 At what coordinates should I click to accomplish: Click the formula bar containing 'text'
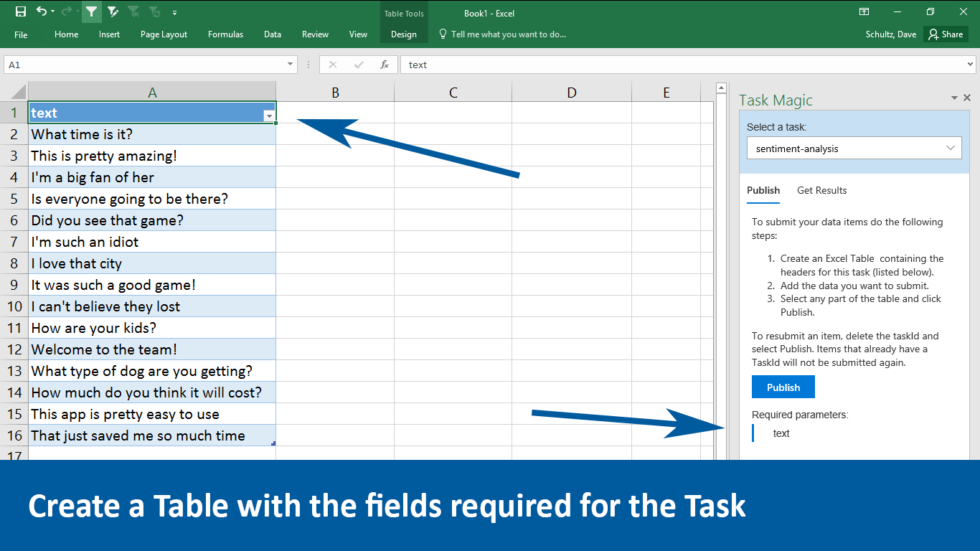(x=682, y=65)
